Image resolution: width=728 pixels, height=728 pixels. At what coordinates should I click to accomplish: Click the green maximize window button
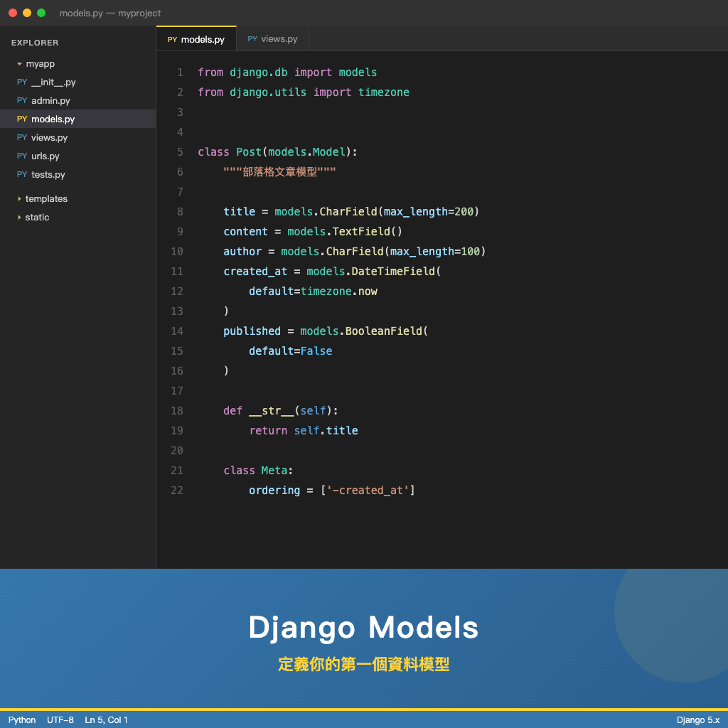(41, 13)
